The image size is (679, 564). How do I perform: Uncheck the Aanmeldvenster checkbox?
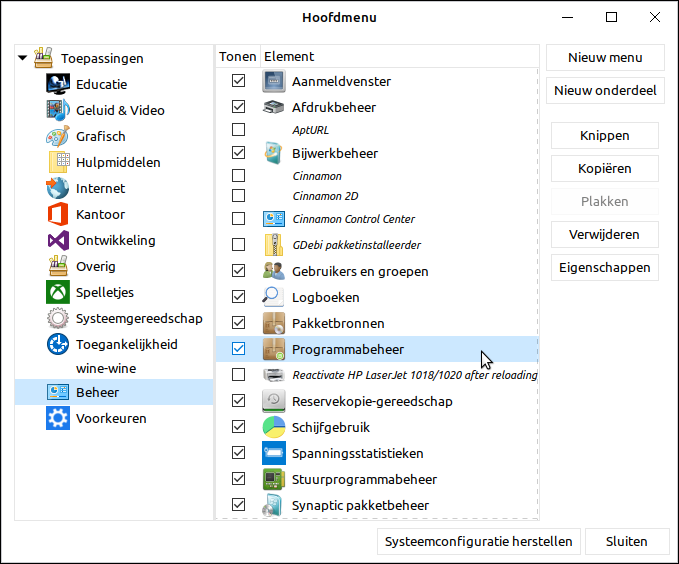[238, 81]
